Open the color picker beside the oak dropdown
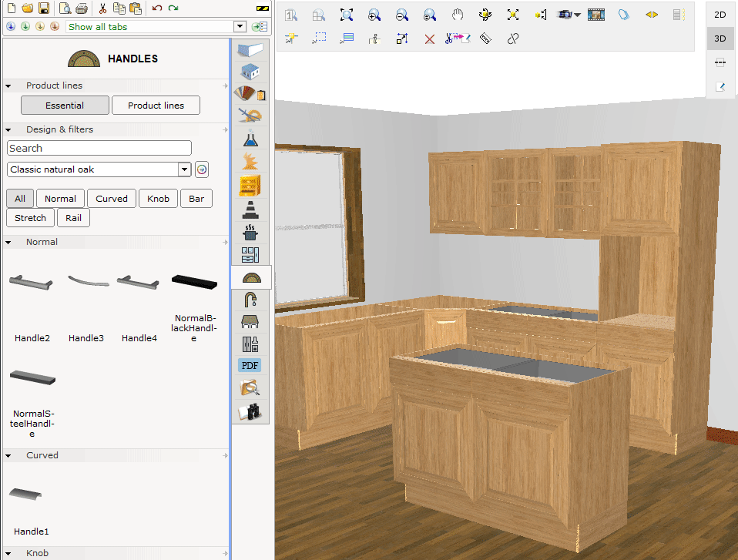Image resolution: width=738 pixels, height=560 pixels. tap(202, 169)
